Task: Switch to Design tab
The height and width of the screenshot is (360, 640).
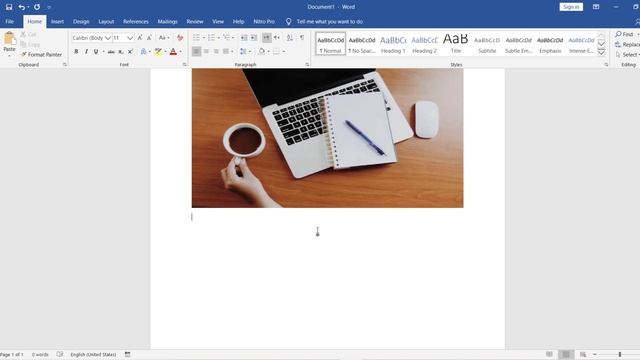Action: point(81,21)
